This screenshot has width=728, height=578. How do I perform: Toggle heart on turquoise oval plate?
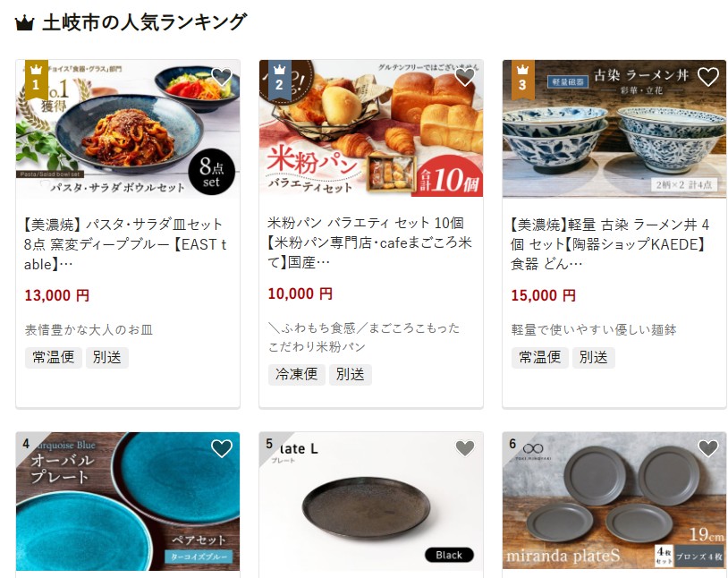[222, 448]
